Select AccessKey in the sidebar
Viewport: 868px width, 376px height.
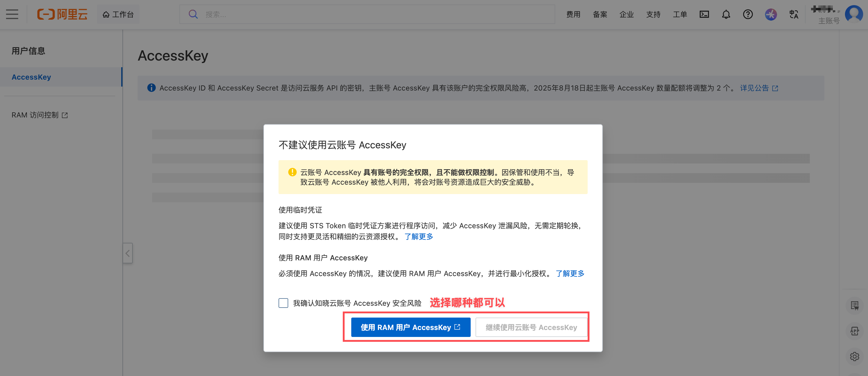61,77
